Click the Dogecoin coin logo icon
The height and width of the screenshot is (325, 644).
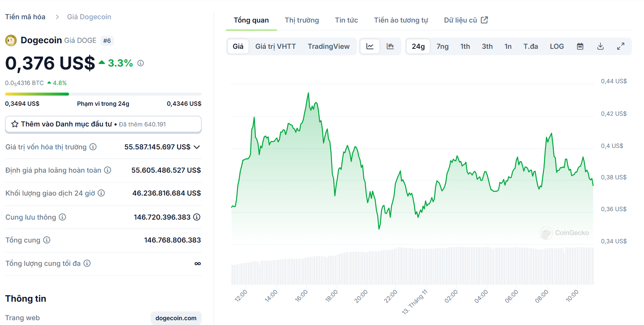(11, 40)
